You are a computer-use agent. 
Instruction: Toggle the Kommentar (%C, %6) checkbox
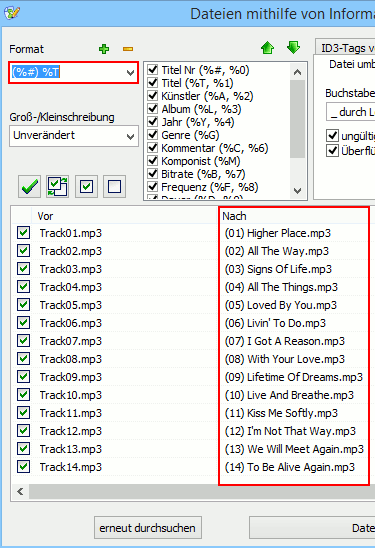coord(152,147)
